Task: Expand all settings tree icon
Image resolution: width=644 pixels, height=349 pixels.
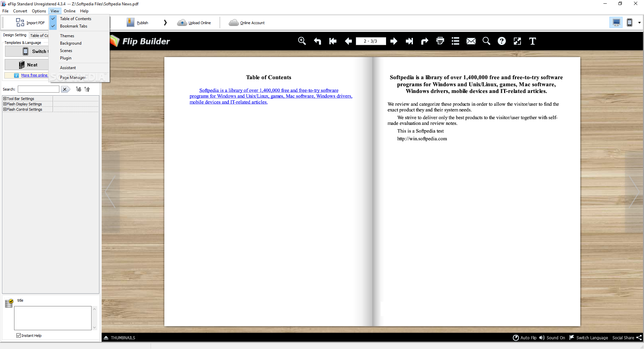Action: [x=78, y=89]
